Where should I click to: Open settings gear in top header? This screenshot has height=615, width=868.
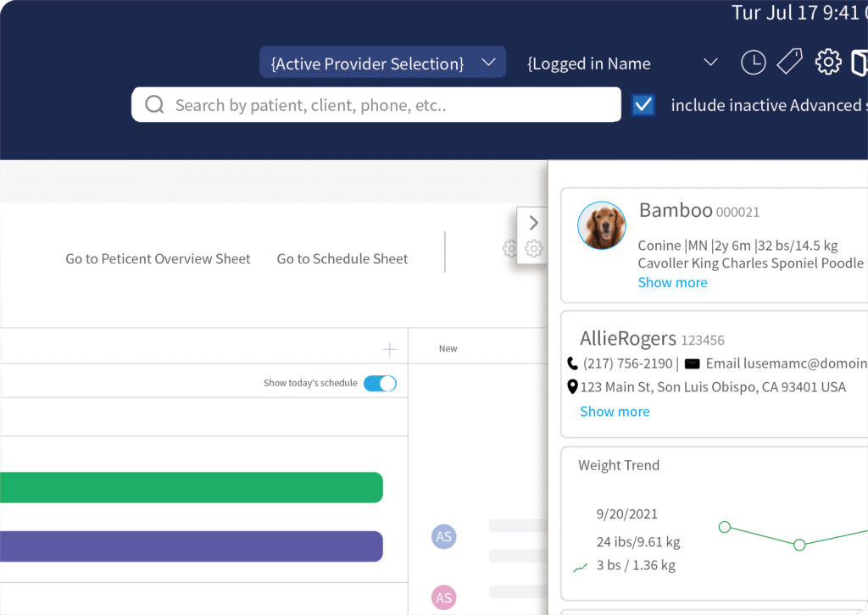[828, 62]
